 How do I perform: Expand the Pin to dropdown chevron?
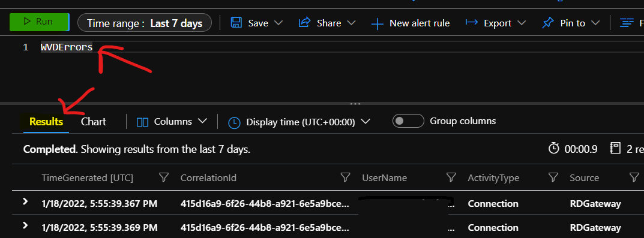595,23
